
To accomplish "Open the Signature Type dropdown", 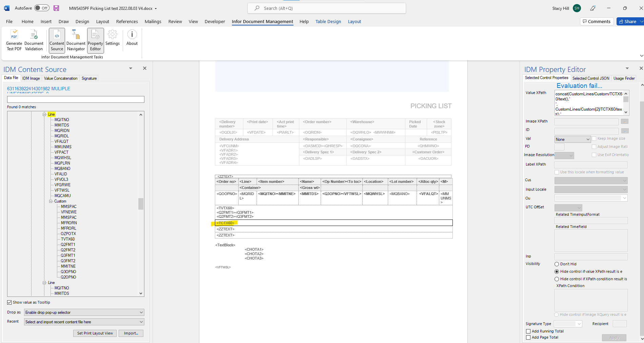I will pyautogui.click(x=568, y=324).
